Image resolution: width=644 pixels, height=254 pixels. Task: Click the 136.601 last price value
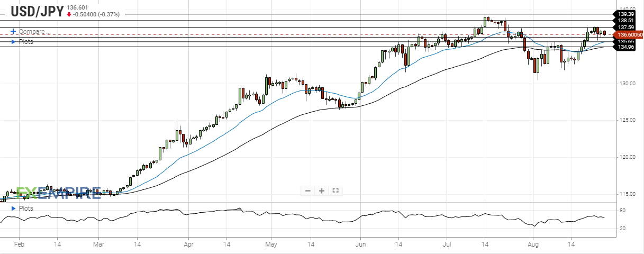pos(77,7)
